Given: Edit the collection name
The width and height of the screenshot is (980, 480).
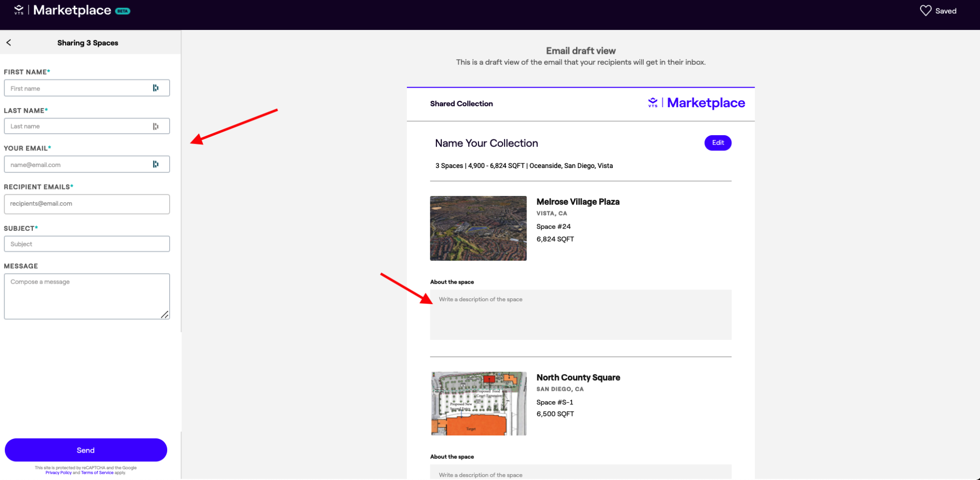Looking at the screenshot, I should tap(718, 143).
